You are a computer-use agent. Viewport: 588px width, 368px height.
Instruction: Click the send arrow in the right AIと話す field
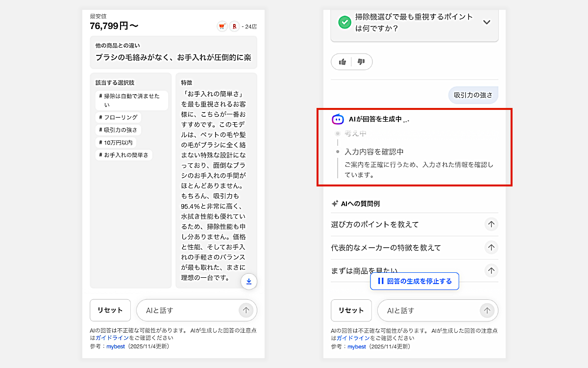pos(487,310)
